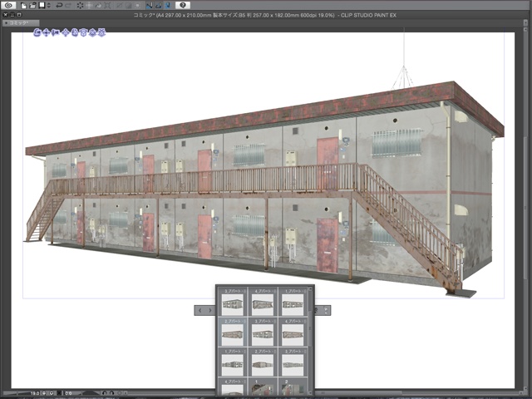The width and height of the screenshot is (532, 399).
Task: Click 3D object rotate manipulator icon
Action: pos(75,32)
